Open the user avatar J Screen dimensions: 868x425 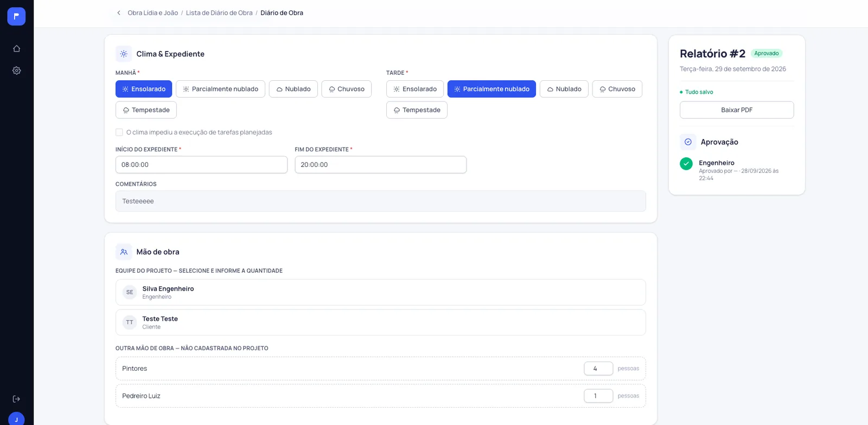[16, 419]
